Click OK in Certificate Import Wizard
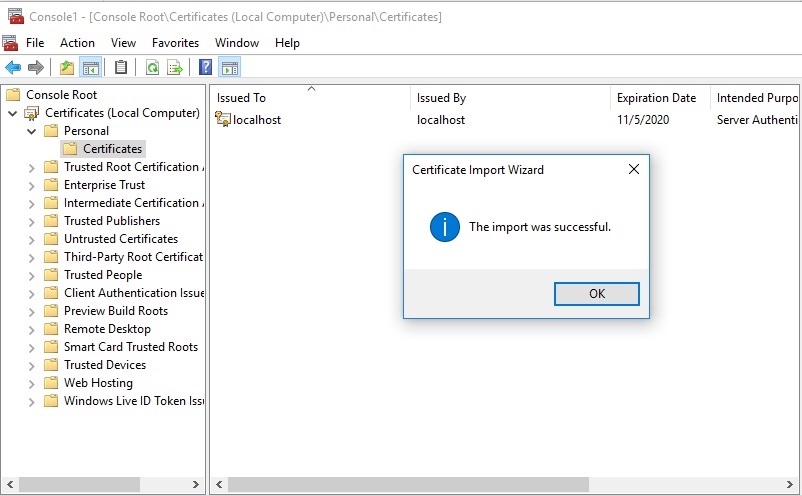Viewport: 802px width, 496px height. click(596, 294)
